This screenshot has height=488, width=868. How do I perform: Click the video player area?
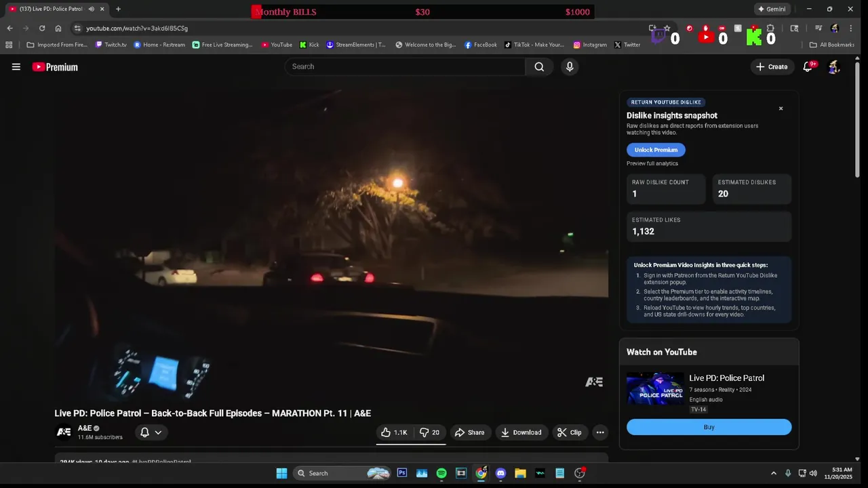(x=331, y=245)
